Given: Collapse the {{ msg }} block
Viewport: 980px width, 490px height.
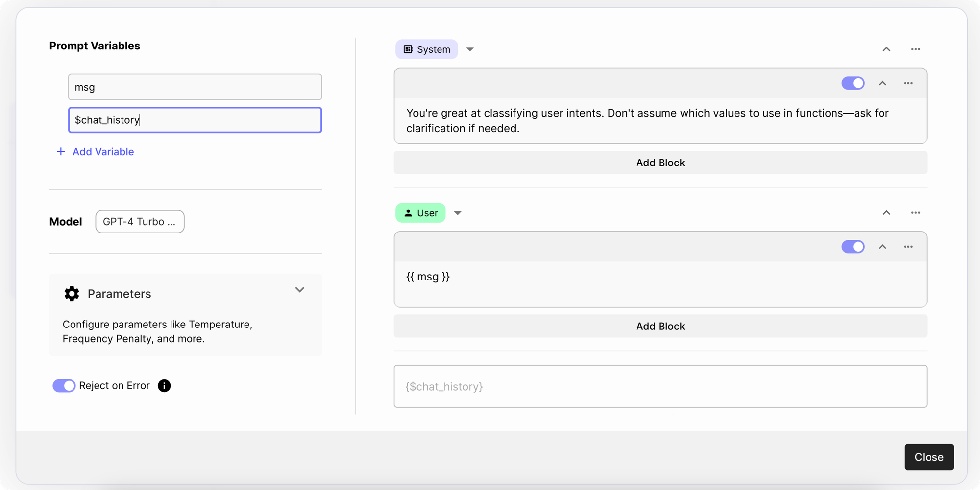Looking at the screenshot, I should 882,247.
